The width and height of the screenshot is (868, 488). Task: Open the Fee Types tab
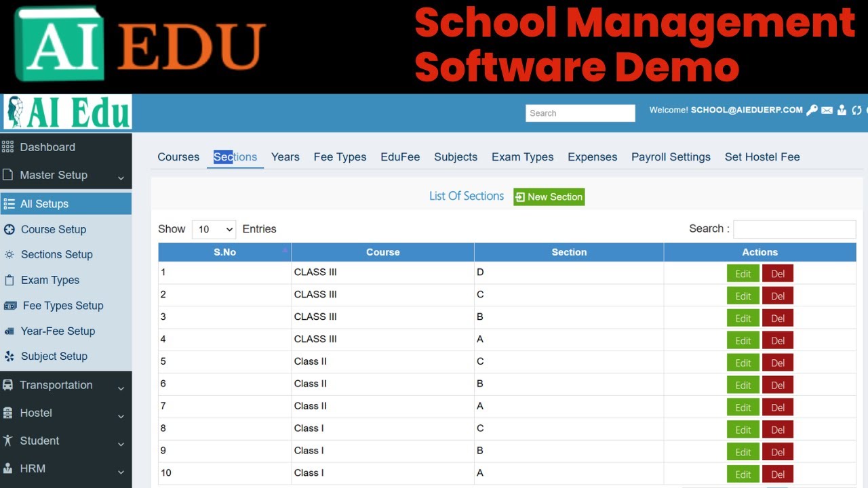pyautogui.click(x=340, y=157)
